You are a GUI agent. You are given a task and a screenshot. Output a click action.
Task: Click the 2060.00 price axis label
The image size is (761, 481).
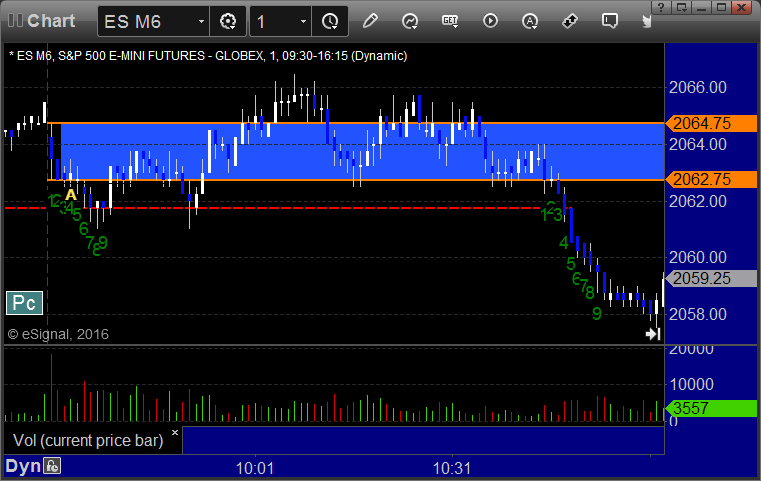pos(697,257)
